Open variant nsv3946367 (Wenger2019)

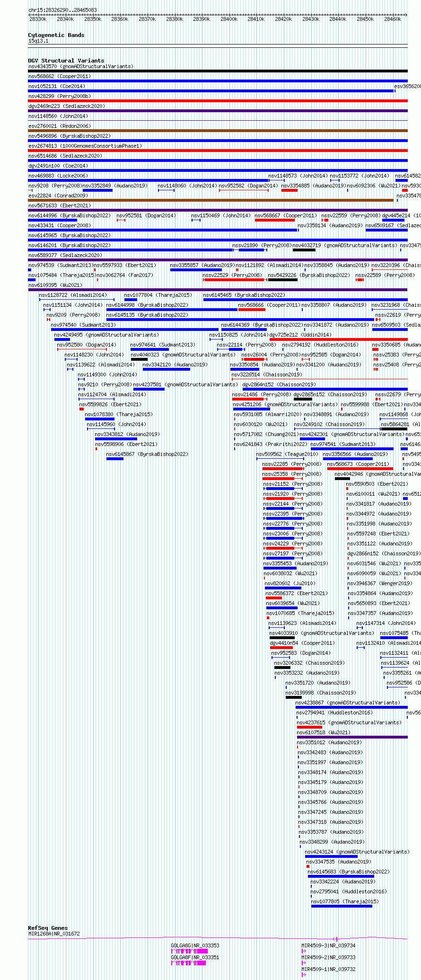pyautogui.click(x=380, y=583)
